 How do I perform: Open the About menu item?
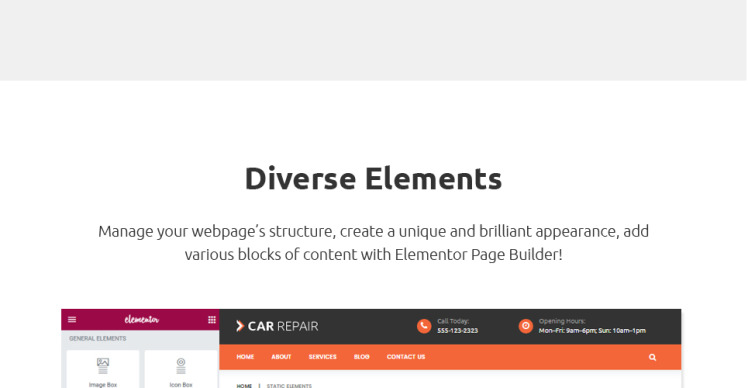281,357
